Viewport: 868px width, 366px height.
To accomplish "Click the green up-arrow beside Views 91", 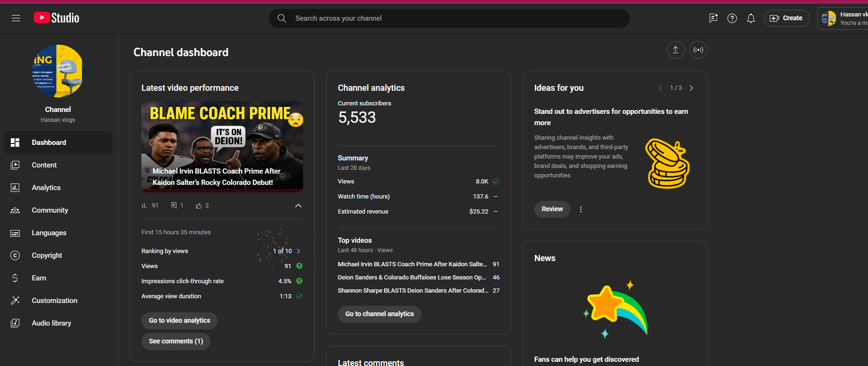I will tap(299, 266).
